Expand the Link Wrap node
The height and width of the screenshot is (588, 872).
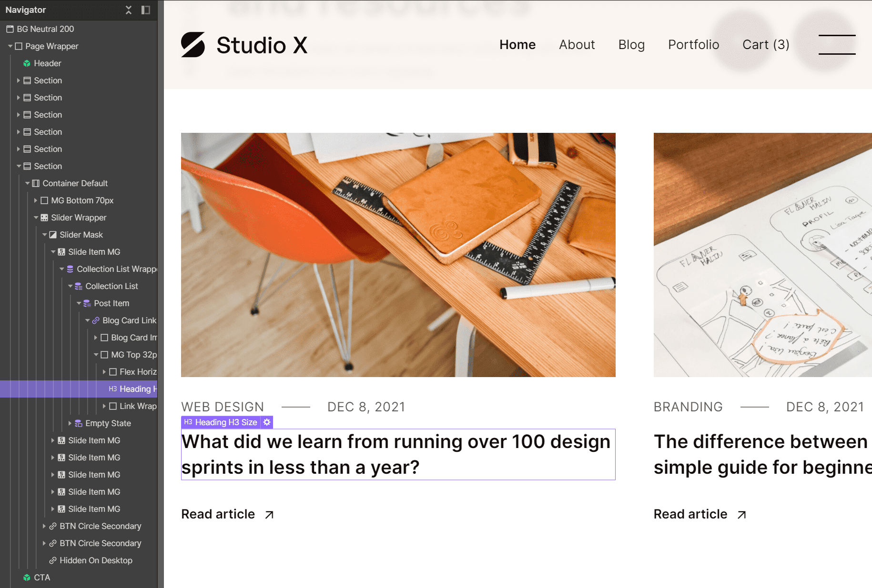point(104,406)
